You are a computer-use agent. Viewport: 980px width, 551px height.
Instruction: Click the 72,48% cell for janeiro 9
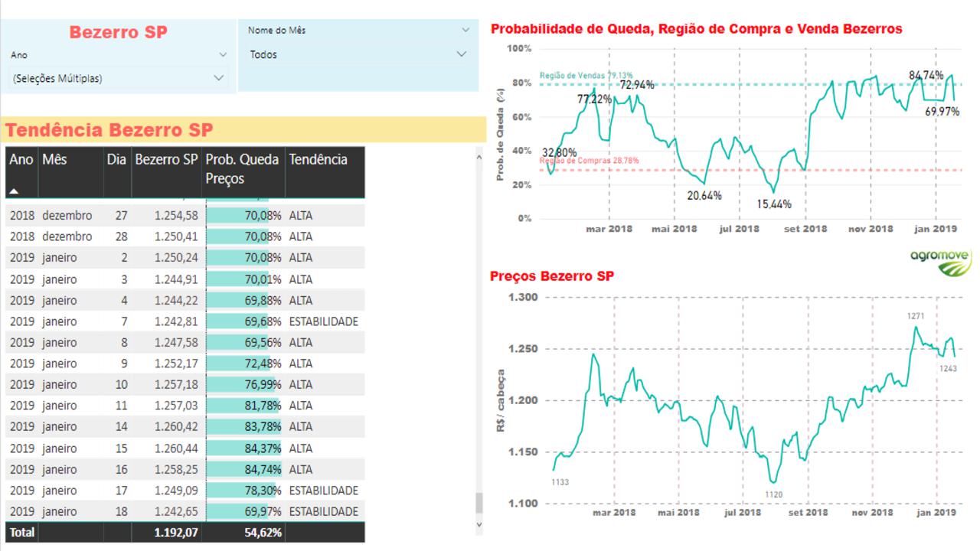[243, 364]
